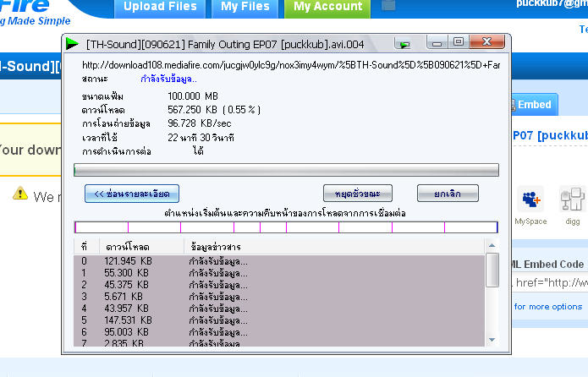Click the small square icon beside My Account
This screenshot has height=377, width=588.
(388, 5)
